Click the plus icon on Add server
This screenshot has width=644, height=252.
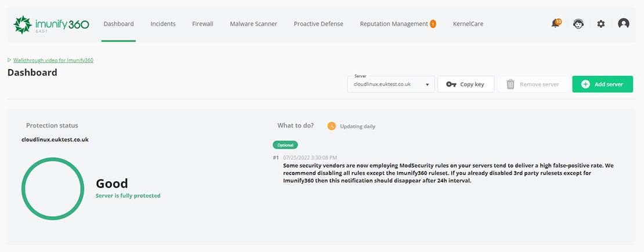[585, 84]
